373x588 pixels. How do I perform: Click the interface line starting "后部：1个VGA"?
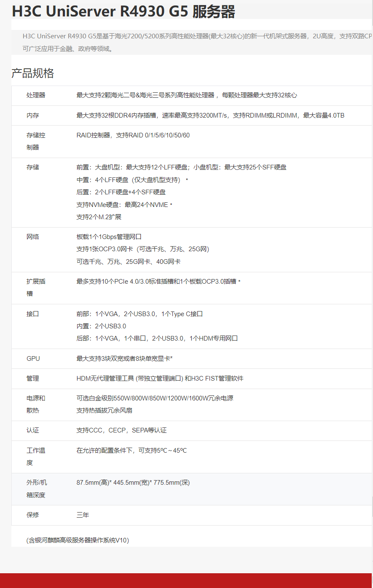click(x=157, y=338)
